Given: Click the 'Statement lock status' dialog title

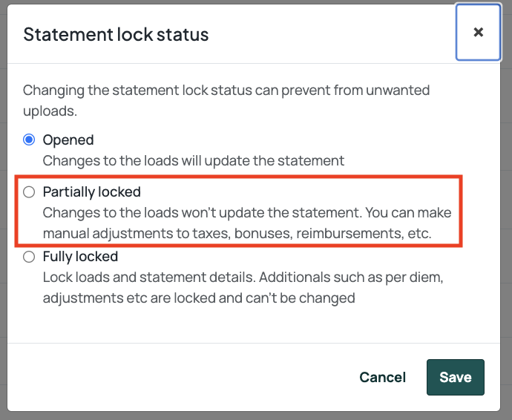Looking at the screenshot, I should [x=116, y=34].
